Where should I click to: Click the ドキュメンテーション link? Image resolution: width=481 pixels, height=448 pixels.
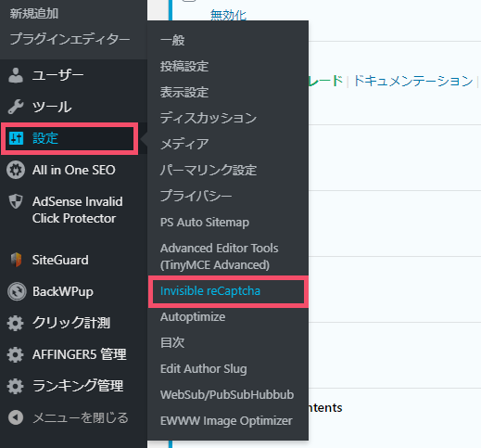click(x=413, y=81)
